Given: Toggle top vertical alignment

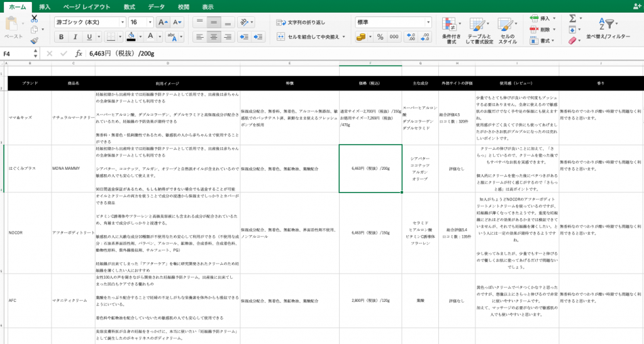Looking at the screenshot, I should coord(199,22).
